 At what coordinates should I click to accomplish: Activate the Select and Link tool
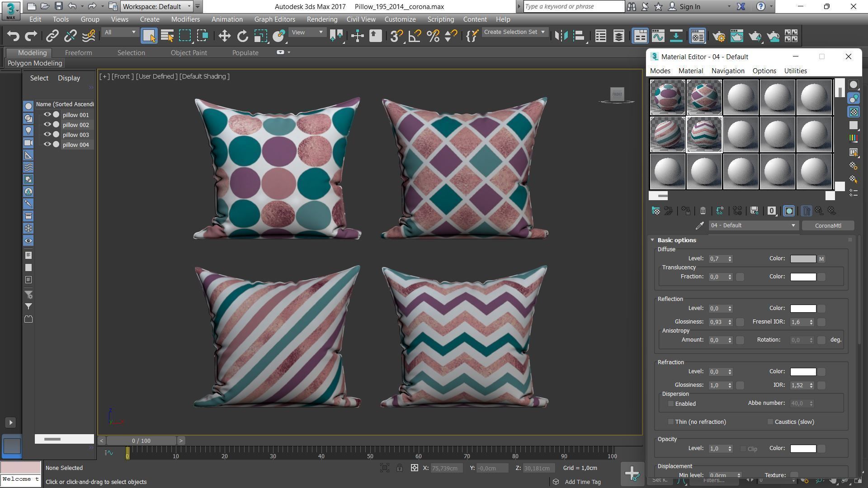52,36
